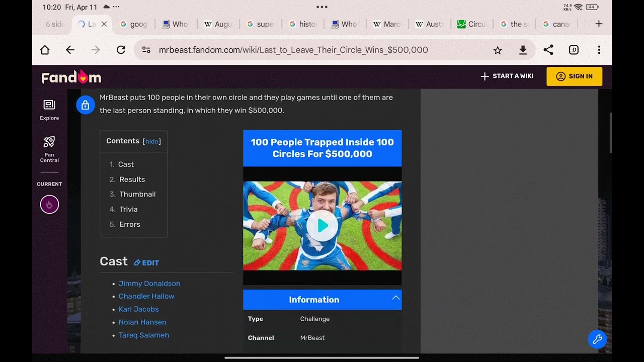Open the wrench tools button
644x362 pixels.
click(x=597, y=339)
